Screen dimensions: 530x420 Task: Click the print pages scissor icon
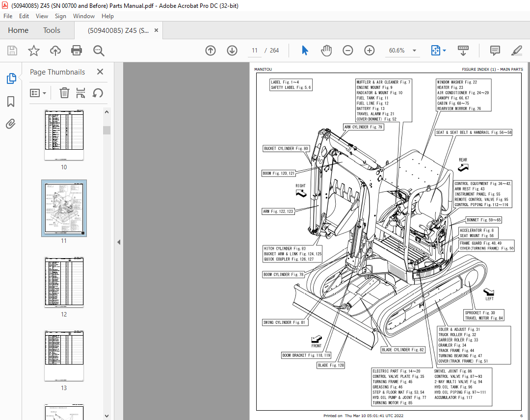tap(81, 93)
